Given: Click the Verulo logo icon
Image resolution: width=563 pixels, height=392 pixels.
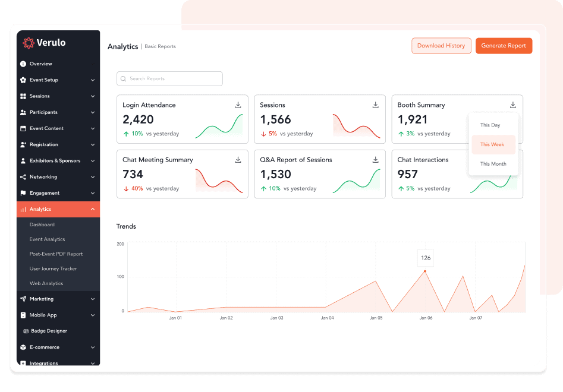Looking at the screenshot, I should pyautogui.click(x=27, y=42).
